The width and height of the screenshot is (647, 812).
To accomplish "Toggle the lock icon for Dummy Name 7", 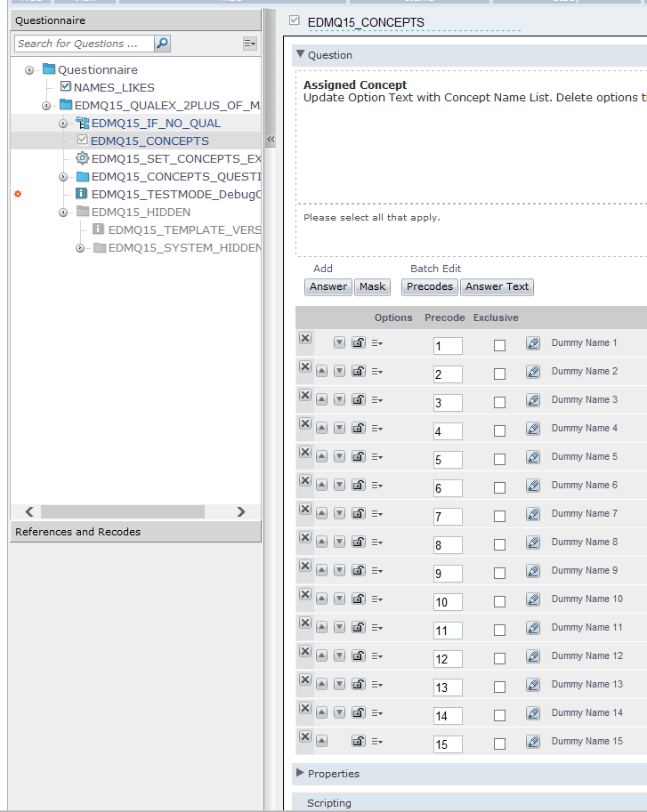I will pyautogui.click(x=359, y=513).
